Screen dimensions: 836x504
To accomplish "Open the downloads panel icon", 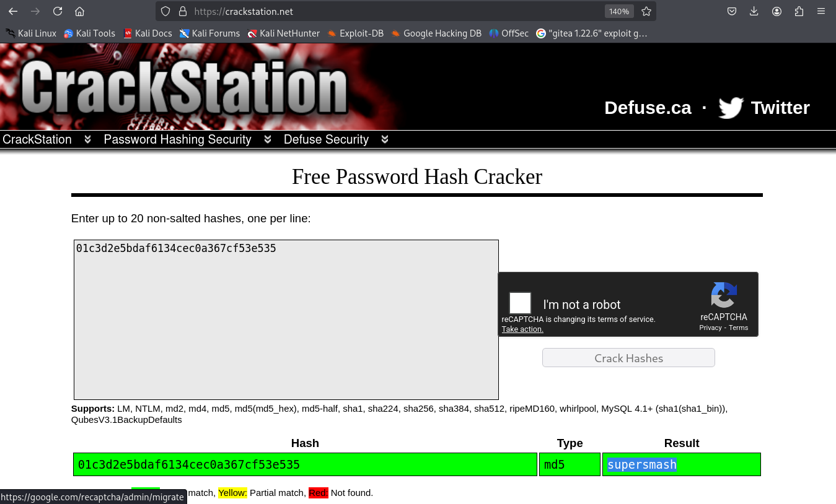I will [754, 11].
